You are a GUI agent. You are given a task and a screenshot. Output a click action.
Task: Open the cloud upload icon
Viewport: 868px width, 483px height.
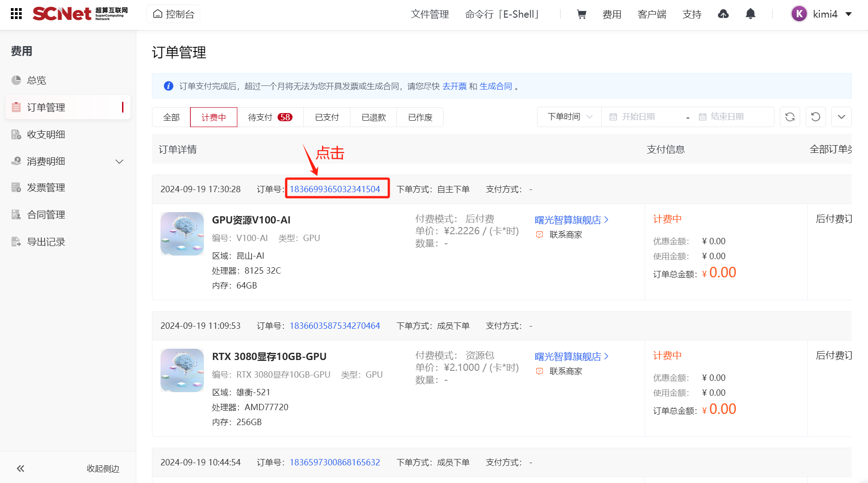click(x=723, y=14)
